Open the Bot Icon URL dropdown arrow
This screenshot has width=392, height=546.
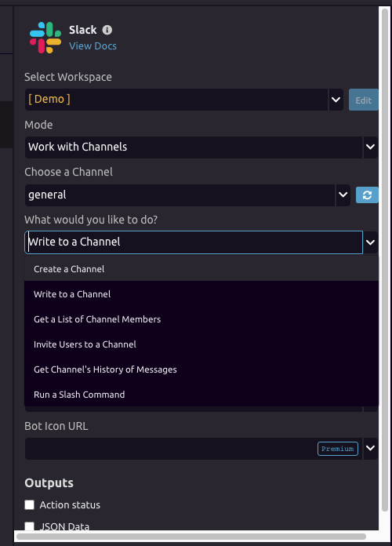pyautogui.click(x=370, y=449)
